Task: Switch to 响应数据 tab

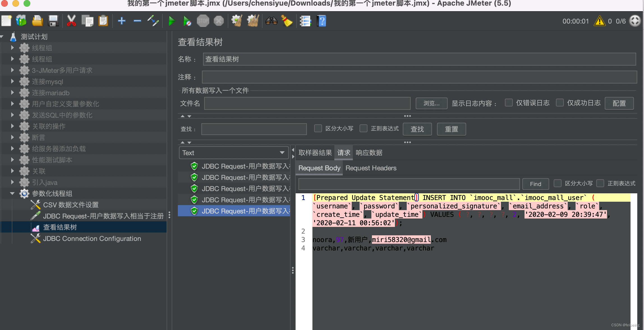Action: 369,153
